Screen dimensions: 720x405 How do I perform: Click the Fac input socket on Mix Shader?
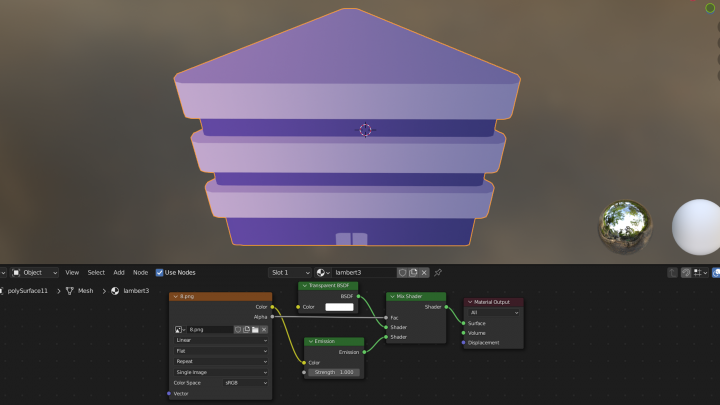tap(386, 318)
